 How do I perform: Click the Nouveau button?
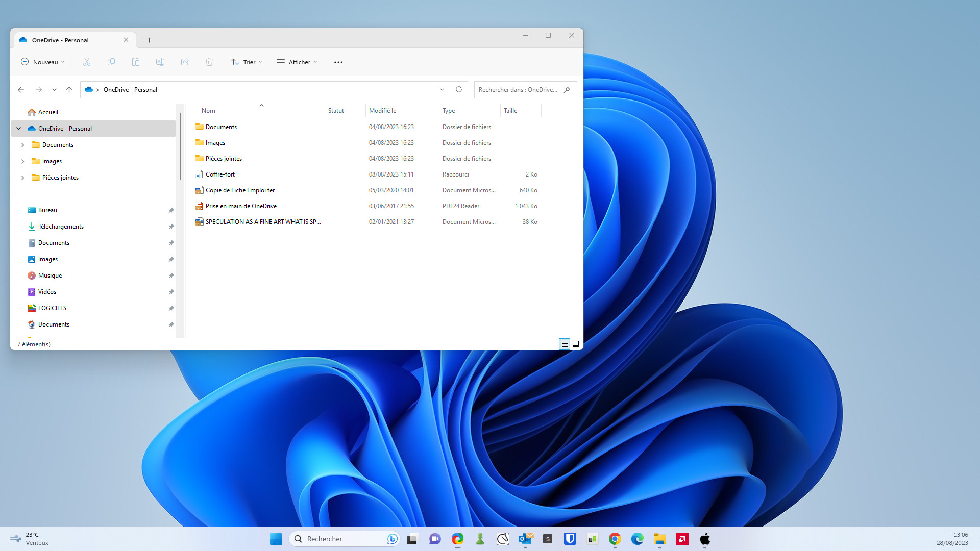pyautogui.click(x=43, y=62)
